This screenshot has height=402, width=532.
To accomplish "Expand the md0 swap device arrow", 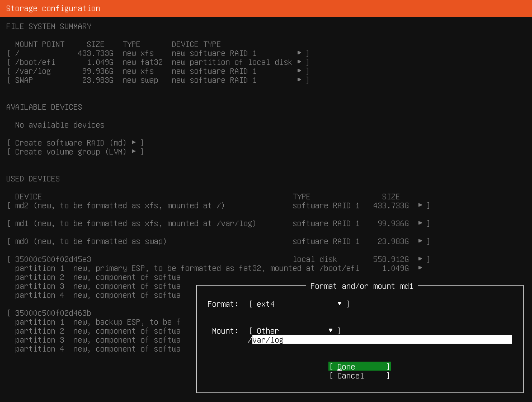I will click(420, 241).
